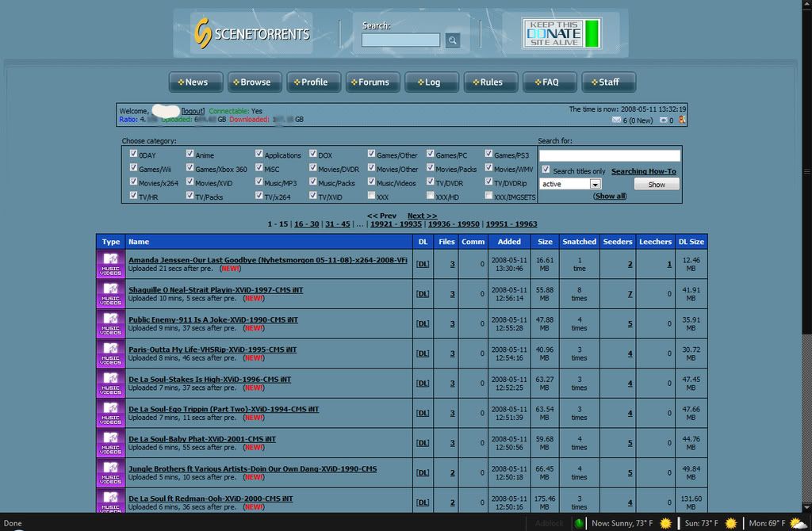Click the SceneTorrents logo

tap(251, 33)
